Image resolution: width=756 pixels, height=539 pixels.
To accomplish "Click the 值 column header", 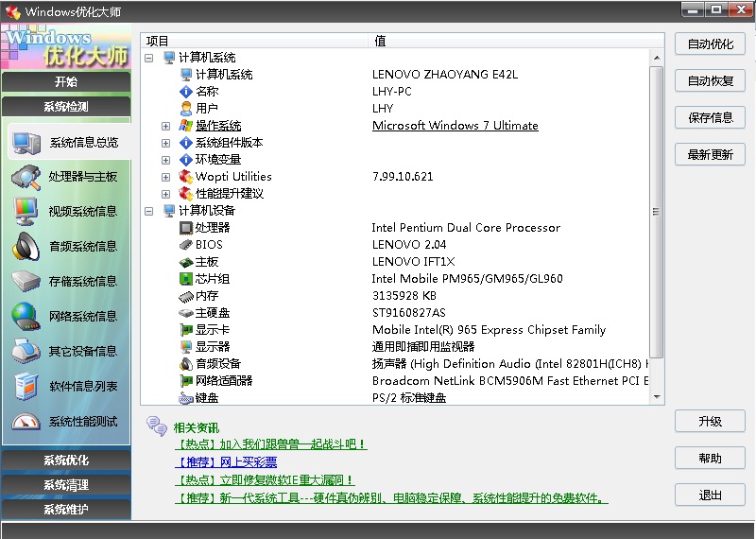I will coord(516,41).
